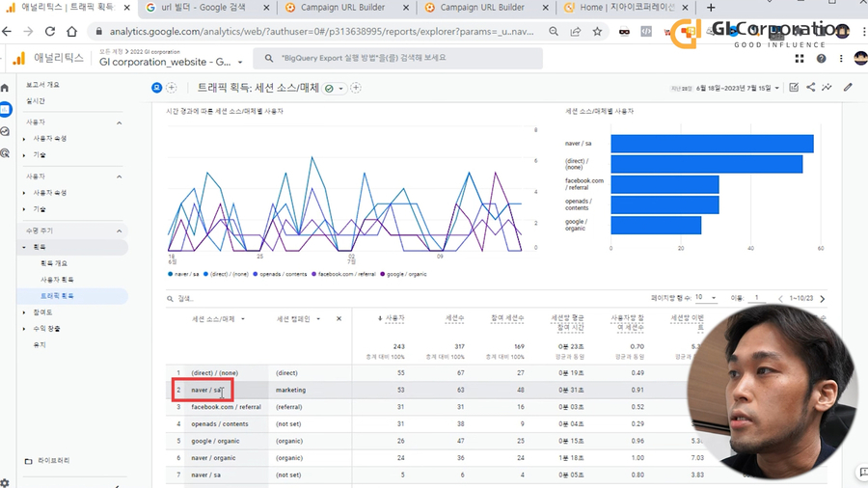Add a comparison with the plus icon
This screenshot has height=488, width=868.
172,88
